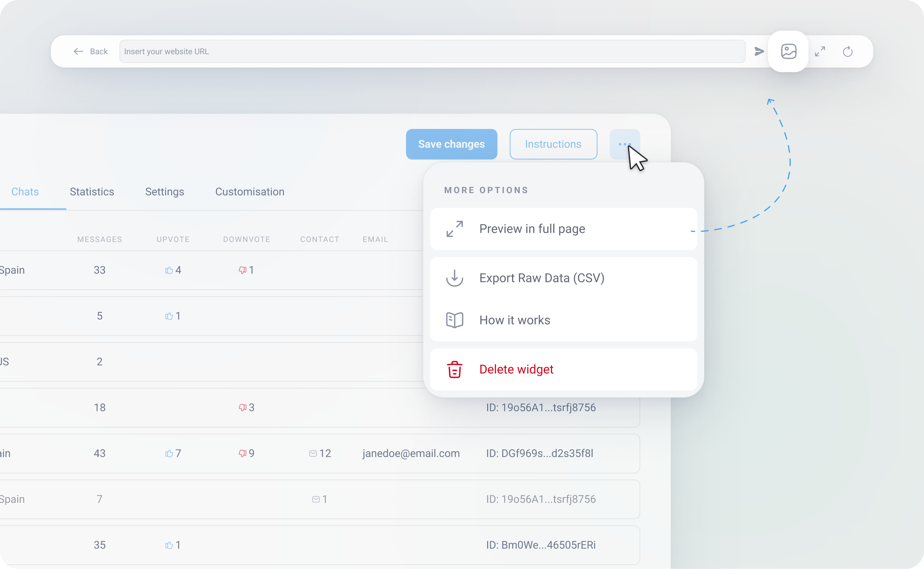Click the delete widget trash icon
Image resolution: width=924 pixels, height=569 pixels.
(455, 369)
